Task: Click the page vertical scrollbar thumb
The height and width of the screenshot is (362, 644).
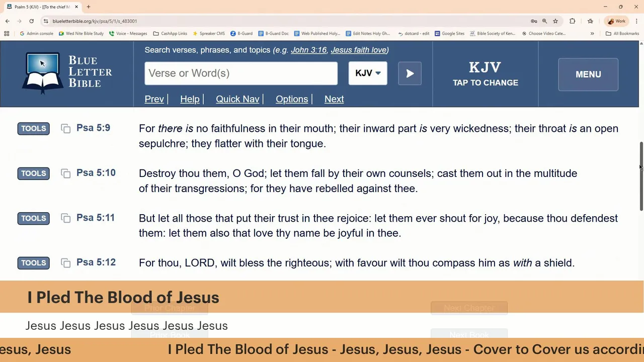Action: [641, 176]
